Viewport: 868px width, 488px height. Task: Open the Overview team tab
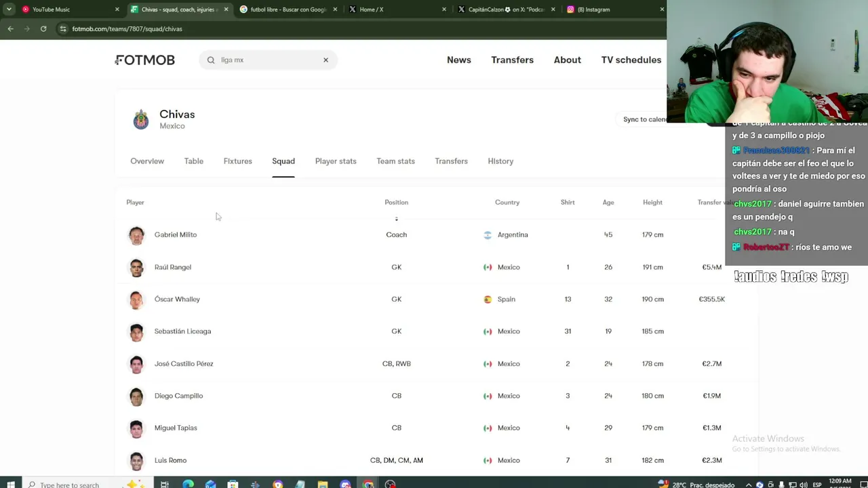point(147,161)
